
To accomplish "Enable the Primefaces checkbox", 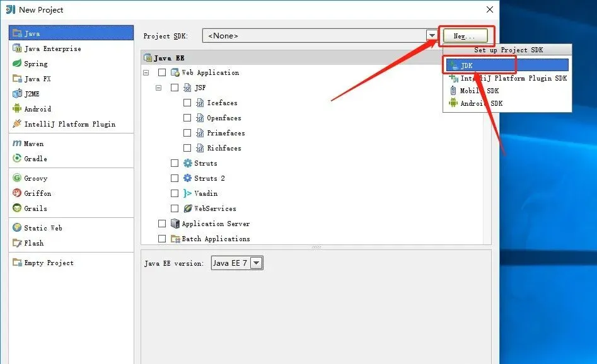I will tap(187, 133).
